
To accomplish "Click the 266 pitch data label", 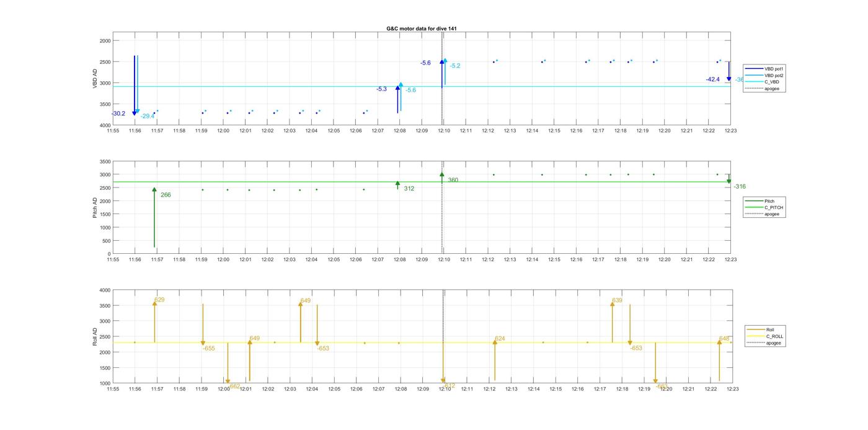I will click(166, 195).
